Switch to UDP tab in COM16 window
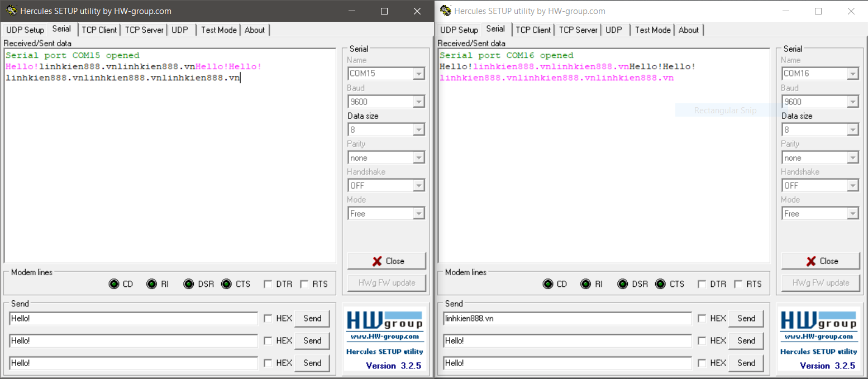The image size is (868, 379). click(614, 30)
